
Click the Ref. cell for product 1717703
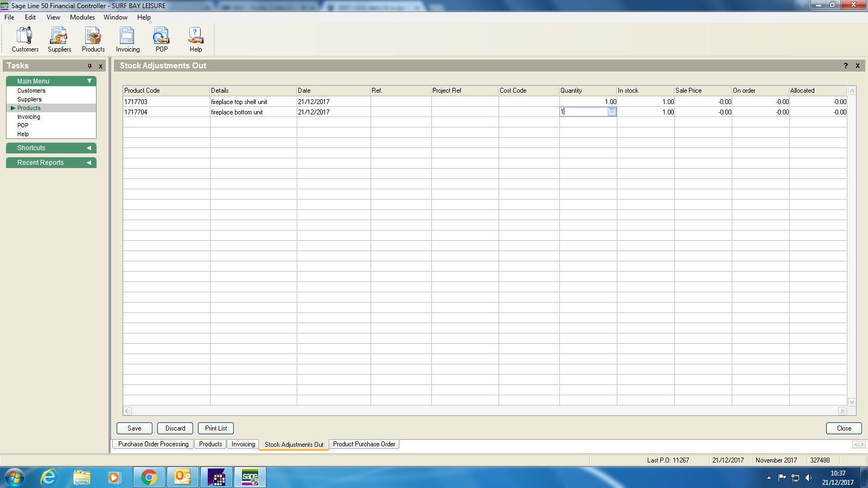tap(400, 102)
